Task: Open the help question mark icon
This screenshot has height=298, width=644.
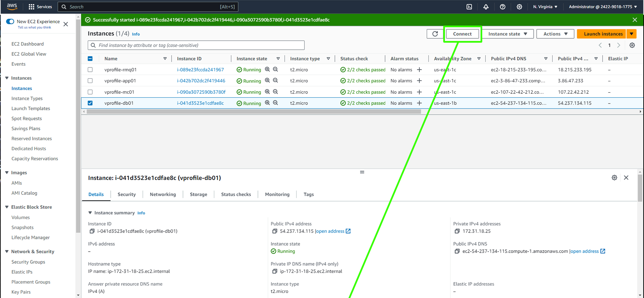Action: [x=502, y=7]
